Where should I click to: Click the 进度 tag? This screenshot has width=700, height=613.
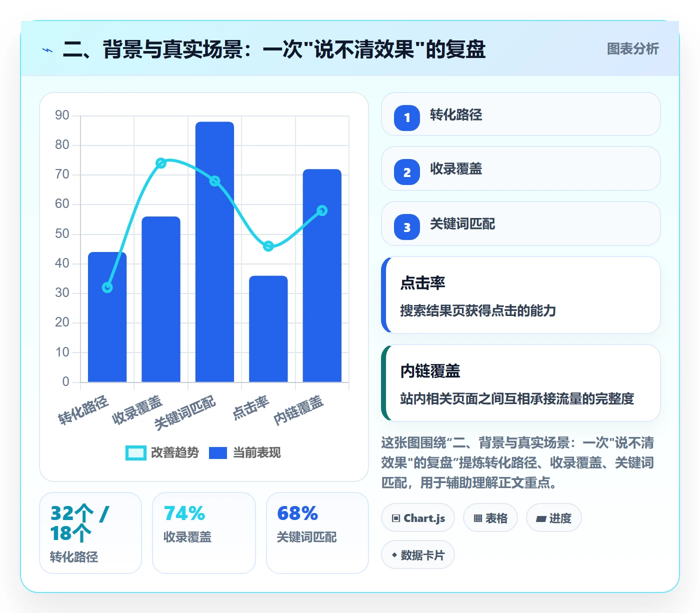553,518
